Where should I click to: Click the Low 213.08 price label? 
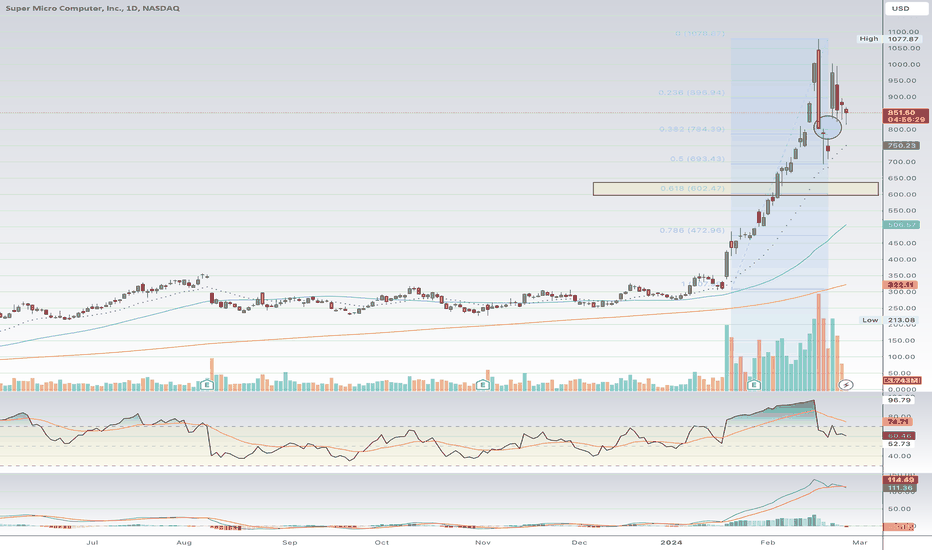[x=889, y=320]
